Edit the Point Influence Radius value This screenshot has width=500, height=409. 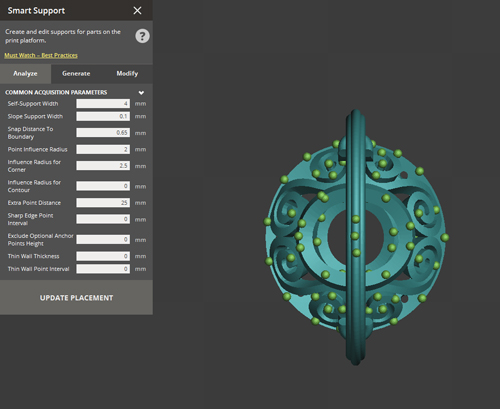[103, 149]
